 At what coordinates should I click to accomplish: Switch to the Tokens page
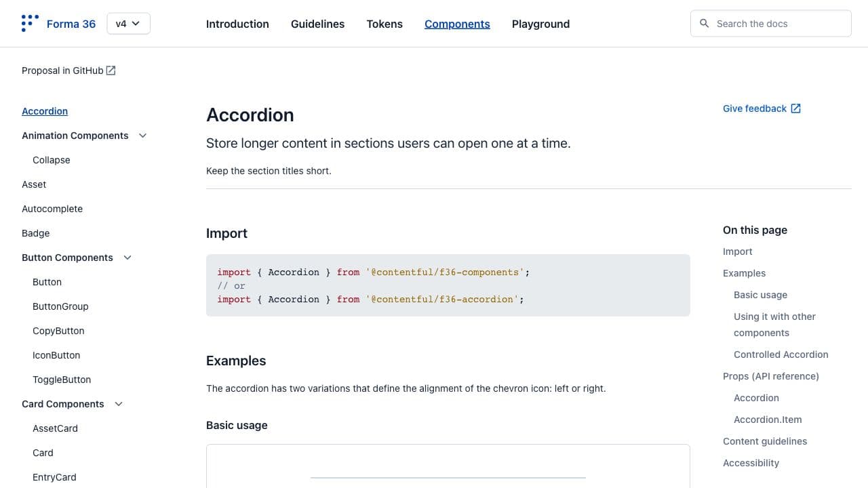(384, 24)
